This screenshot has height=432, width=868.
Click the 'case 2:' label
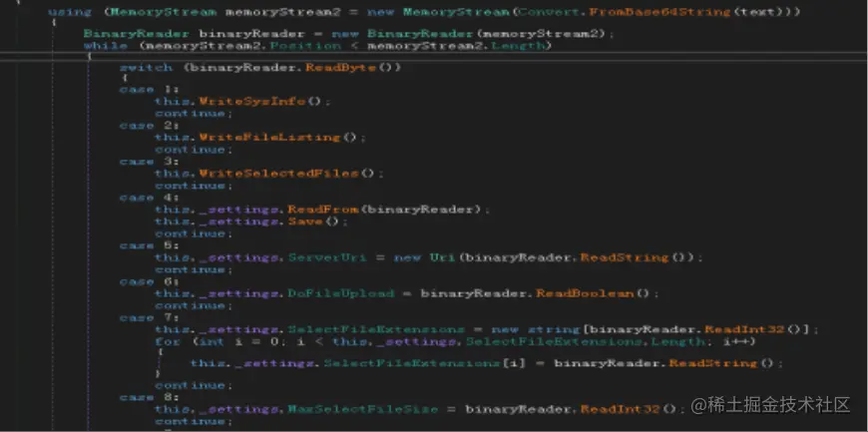150,125
